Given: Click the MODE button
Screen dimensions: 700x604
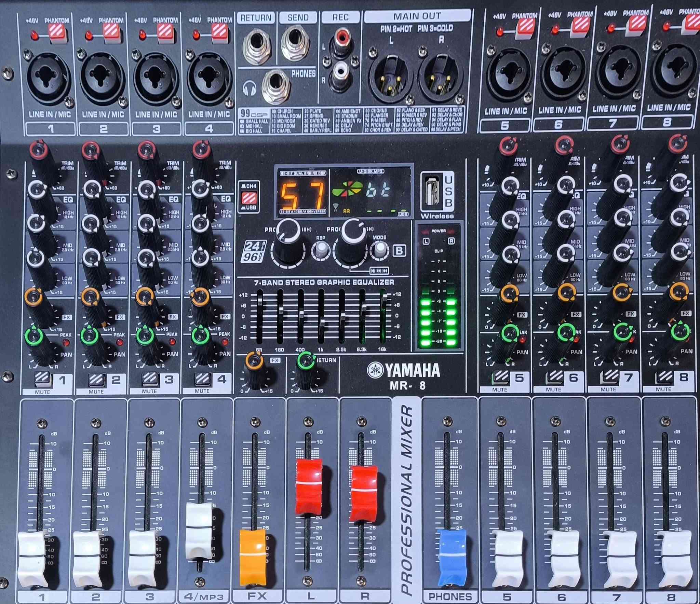Looking at the screenshot, I should 380,250.
